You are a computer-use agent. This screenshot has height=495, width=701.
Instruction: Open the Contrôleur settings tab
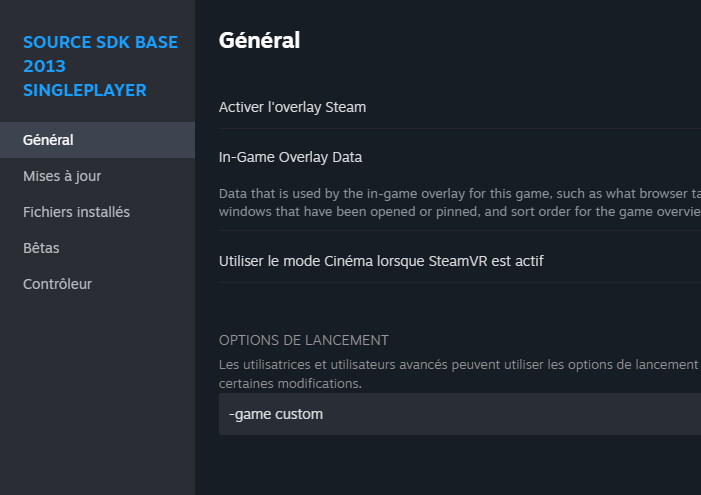click(57, 284)
